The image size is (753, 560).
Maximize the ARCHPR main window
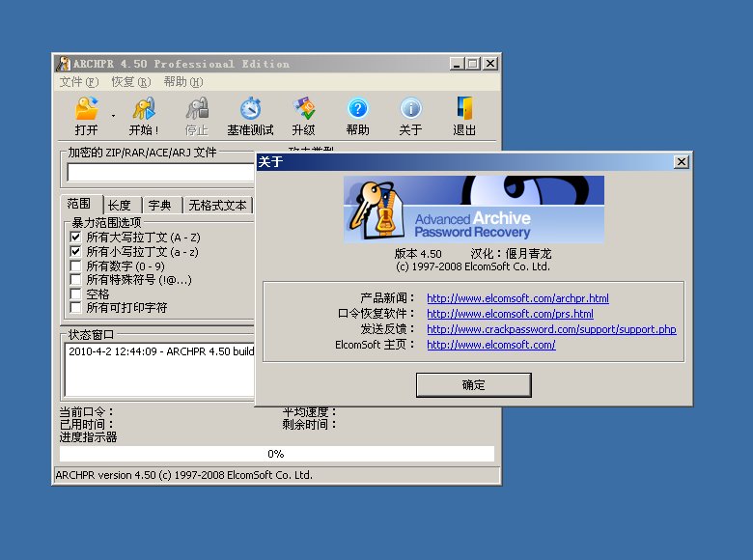(x=472, y=64)
